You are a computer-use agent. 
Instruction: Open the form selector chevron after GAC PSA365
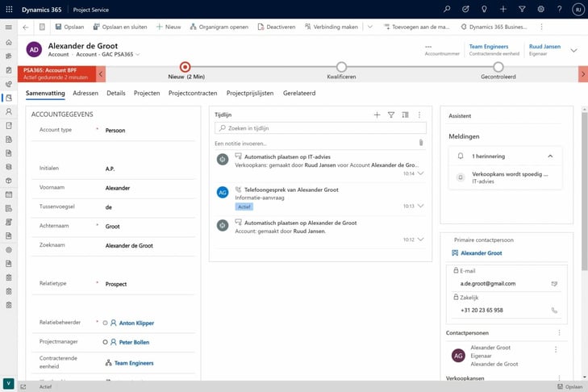click(138, 54)
